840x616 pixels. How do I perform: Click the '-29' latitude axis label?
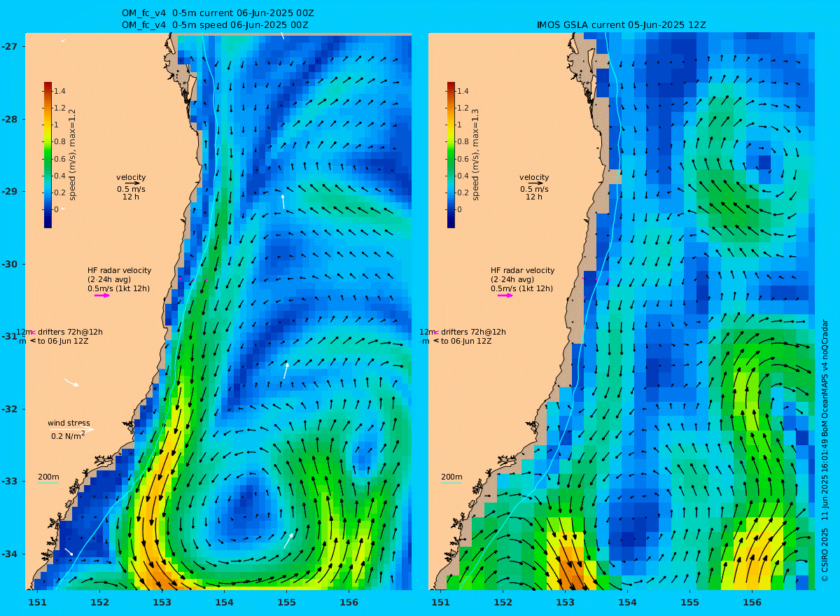coord(9,191)
